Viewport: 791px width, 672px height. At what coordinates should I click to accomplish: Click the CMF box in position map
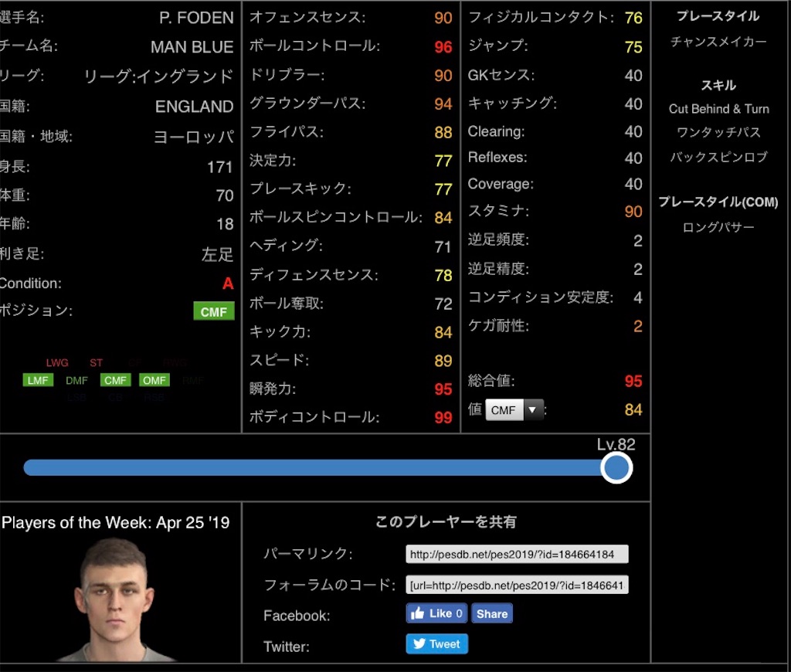tap(116, 380)
